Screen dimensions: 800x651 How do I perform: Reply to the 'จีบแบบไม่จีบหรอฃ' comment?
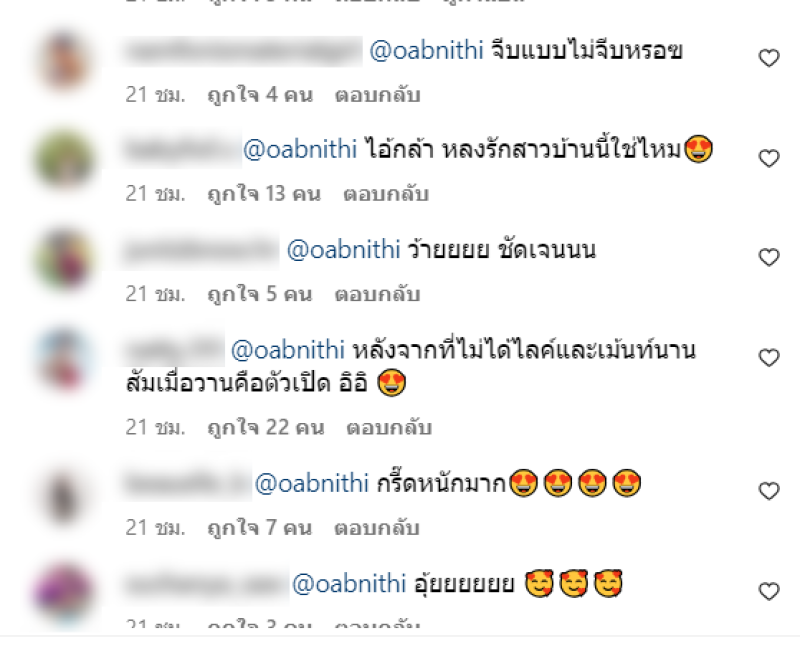tap(378, 95)
